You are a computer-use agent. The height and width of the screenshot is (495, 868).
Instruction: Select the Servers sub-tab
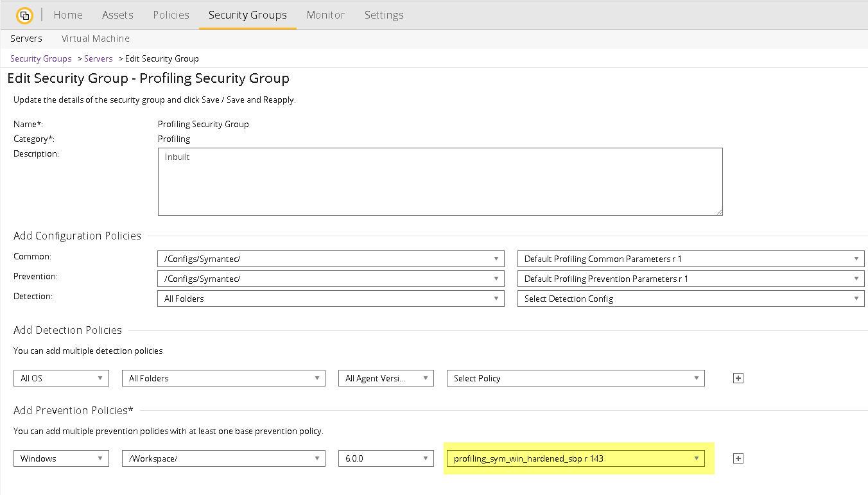click(26, 39)
